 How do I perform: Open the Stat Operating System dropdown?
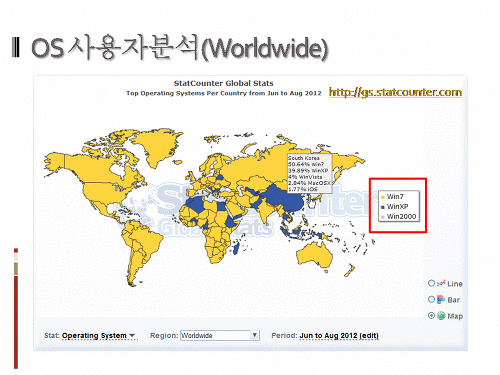point(99,335)
